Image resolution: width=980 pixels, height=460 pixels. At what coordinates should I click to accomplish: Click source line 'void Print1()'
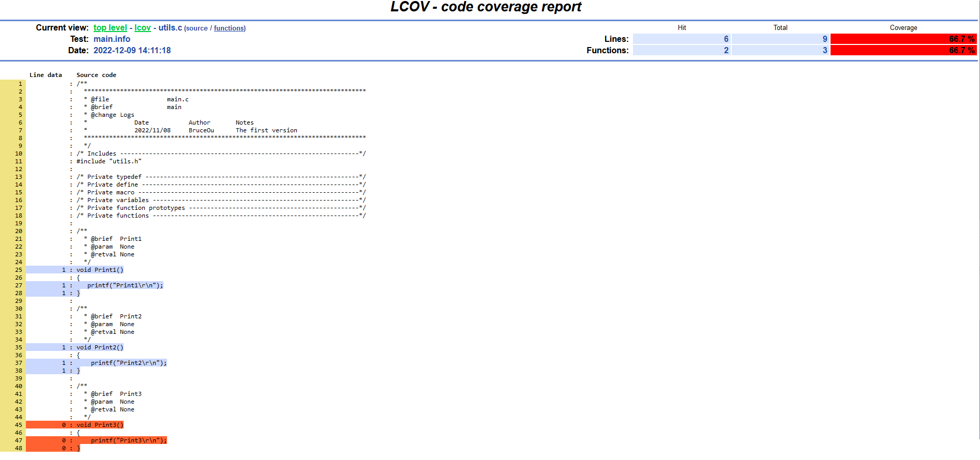(x=100, y=270)
